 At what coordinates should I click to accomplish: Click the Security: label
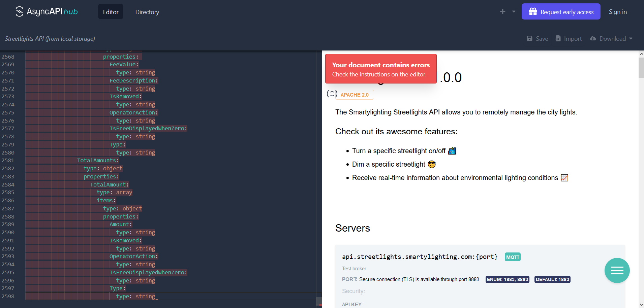pos(354,291)
